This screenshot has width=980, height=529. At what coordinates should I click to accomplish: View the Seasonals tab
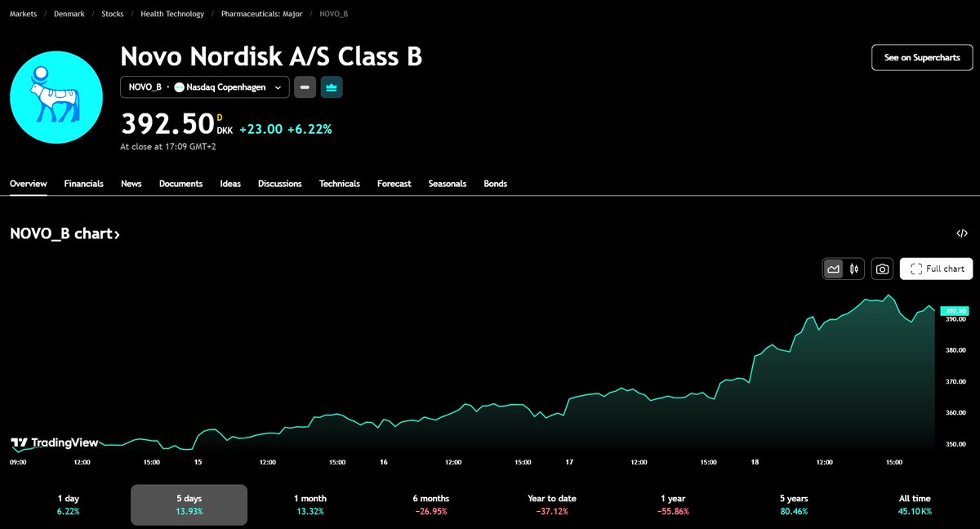[x=448, y=184]
